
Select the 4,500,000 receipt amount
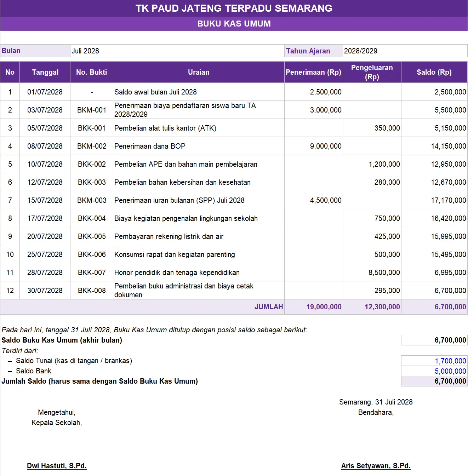coord(313,200)
